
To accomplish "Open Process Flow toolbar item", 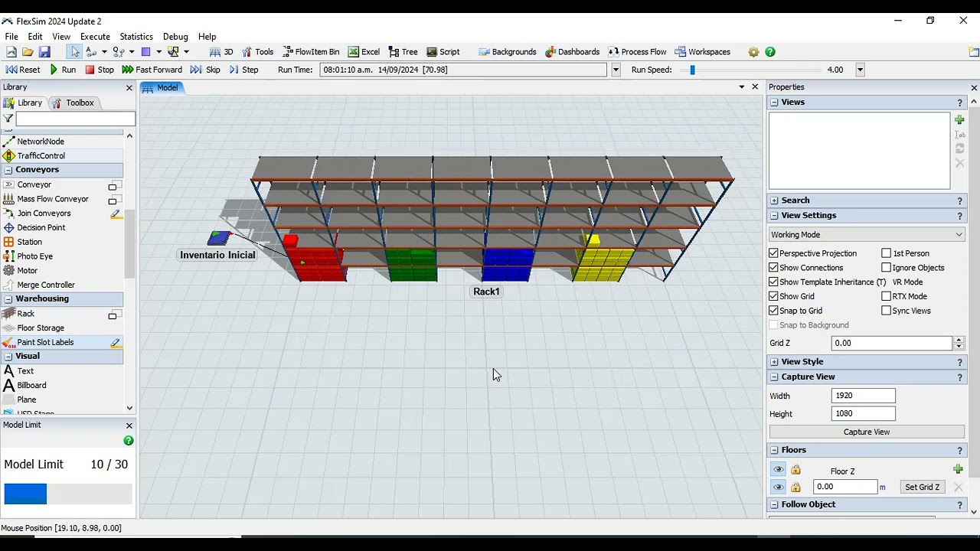I will 637,52.
